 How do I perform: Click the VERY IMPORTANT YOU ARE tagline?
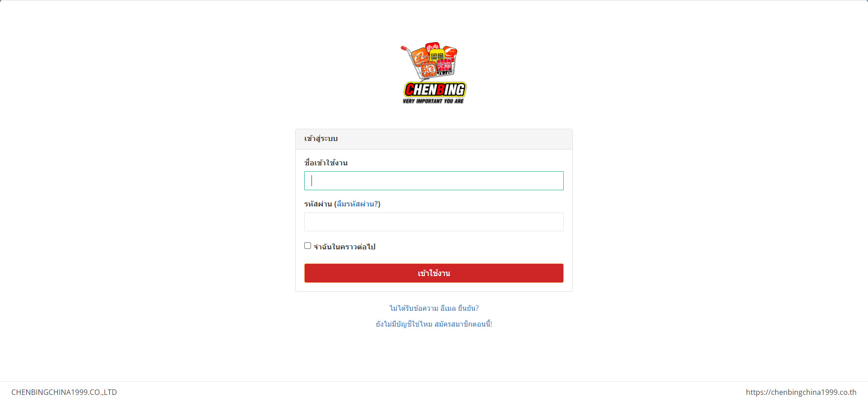[x=433, y=101]
